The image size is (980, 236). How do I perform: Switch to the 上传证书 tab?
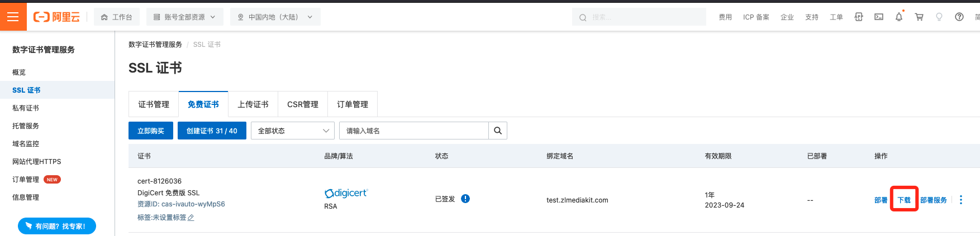(x=253, y=104)
